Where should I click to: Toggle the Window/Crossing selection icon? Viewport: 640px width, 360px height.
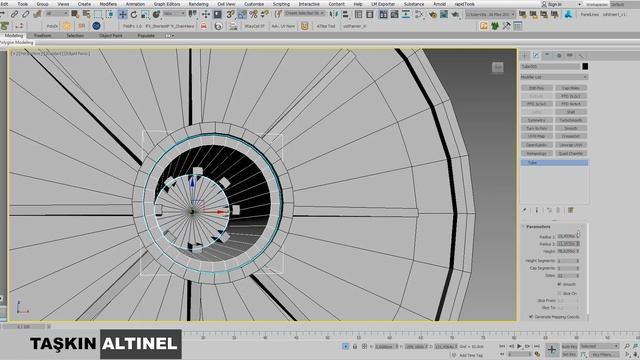(x=109, y=15)
